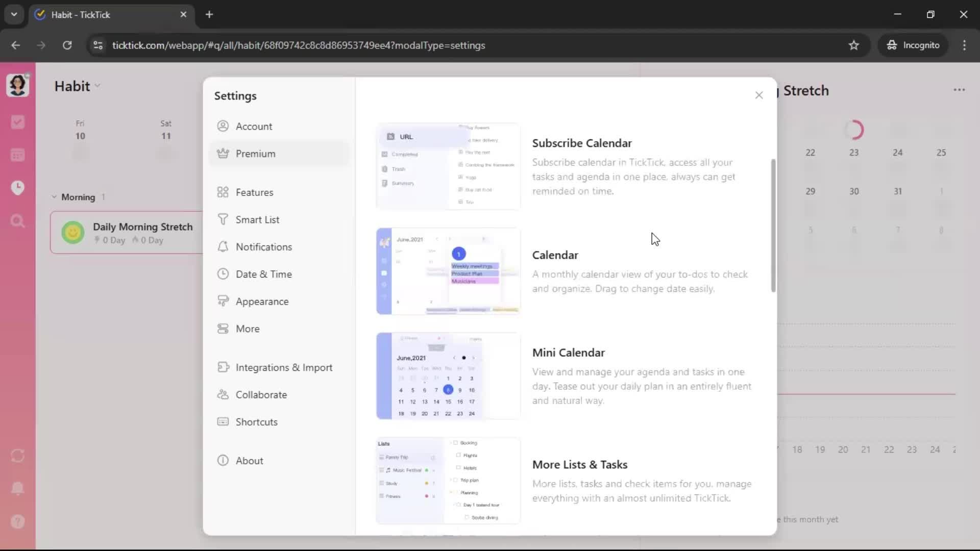This screenshot has width=980, height=551.
Task: Go to Appearance settings section
Action: click(x=262, y=302)
